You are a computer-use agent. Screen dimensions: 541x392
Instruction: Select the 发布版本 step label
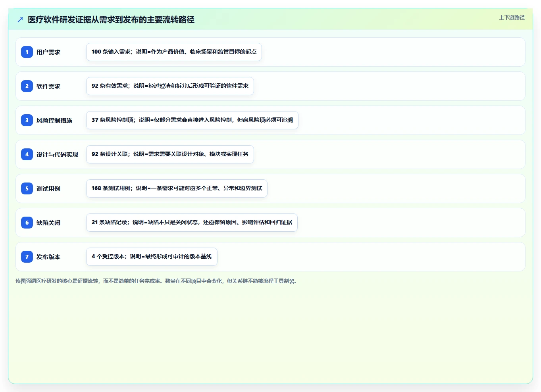click(48, 257)
